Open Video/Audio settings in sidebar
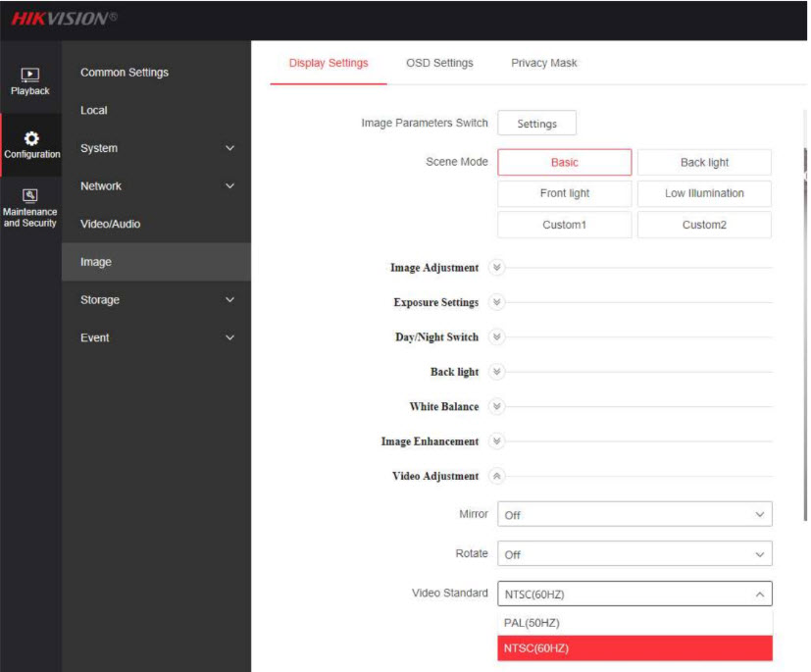The height and width of the screenshot is (672, 811). tap(110, 224)
